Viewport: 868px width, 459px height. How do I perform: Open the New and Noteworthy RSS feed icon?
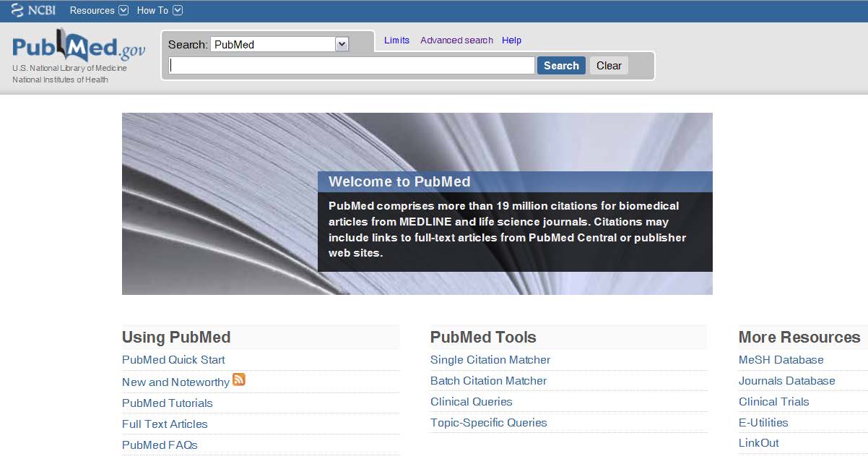click(x=239, y=379)
